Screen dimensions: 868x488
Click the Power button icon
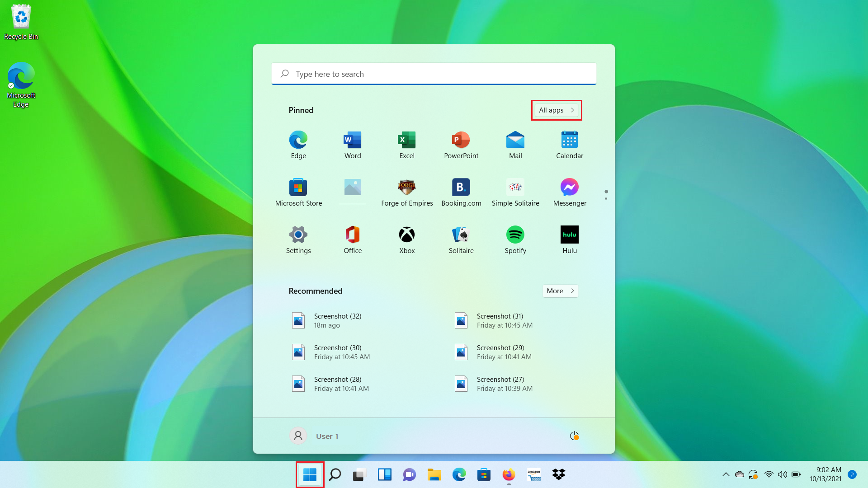[574, 436]
